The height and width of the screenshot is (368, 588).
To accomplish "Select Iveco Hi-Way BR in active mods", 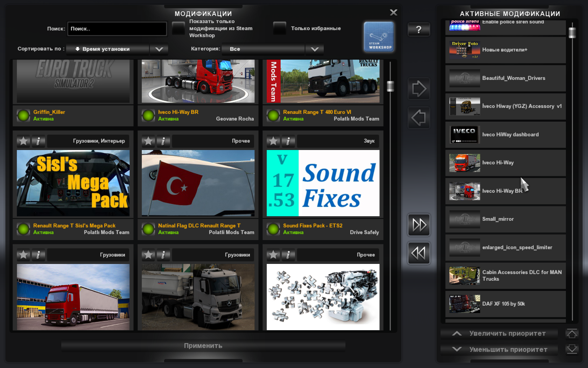I will coord(505,191).
